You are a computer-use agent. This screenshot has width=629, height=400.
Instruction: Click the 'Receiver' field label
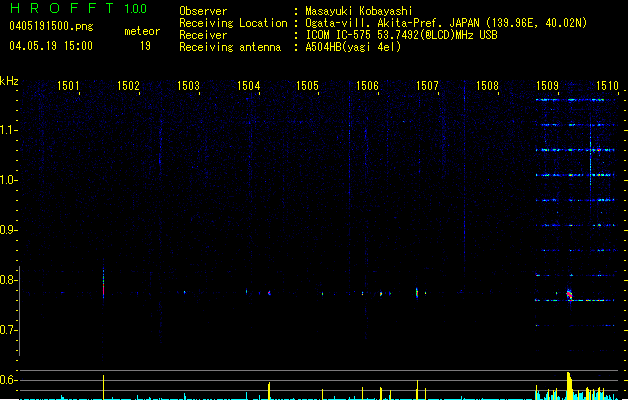pyautogui.click(x=203, y=35)
